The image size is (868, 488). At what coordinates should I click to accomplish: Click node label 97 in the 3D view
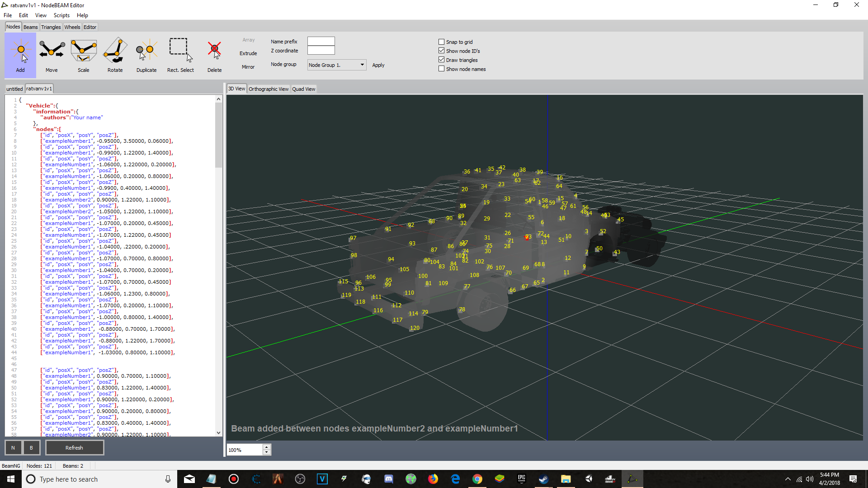pos(353,238)
